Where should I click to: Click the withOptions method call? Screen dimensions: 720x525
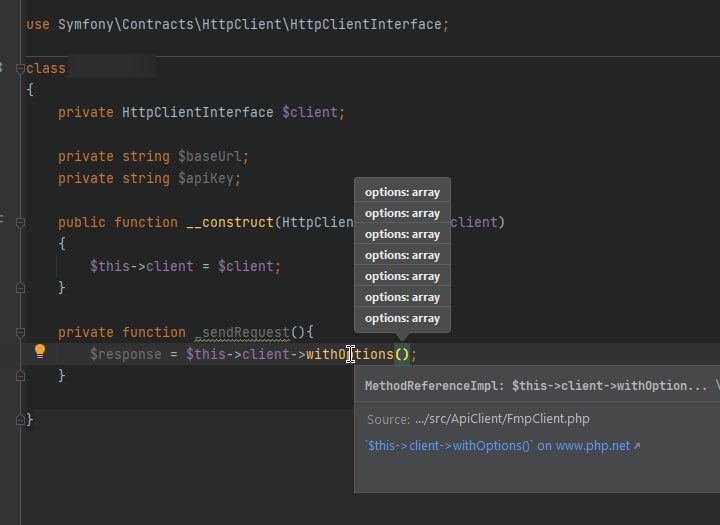point(350,355)
